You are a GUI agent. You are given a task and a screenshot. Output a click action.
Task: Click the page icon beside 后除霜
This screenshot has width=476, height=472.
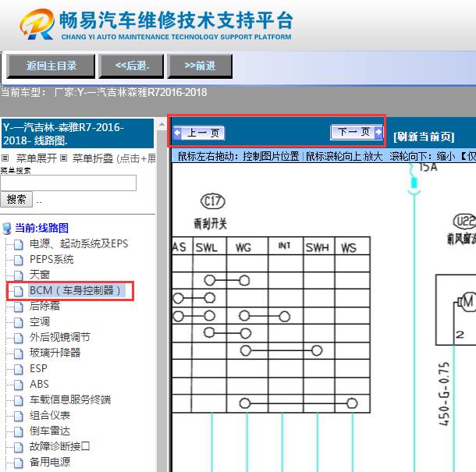tap(19, 307)
